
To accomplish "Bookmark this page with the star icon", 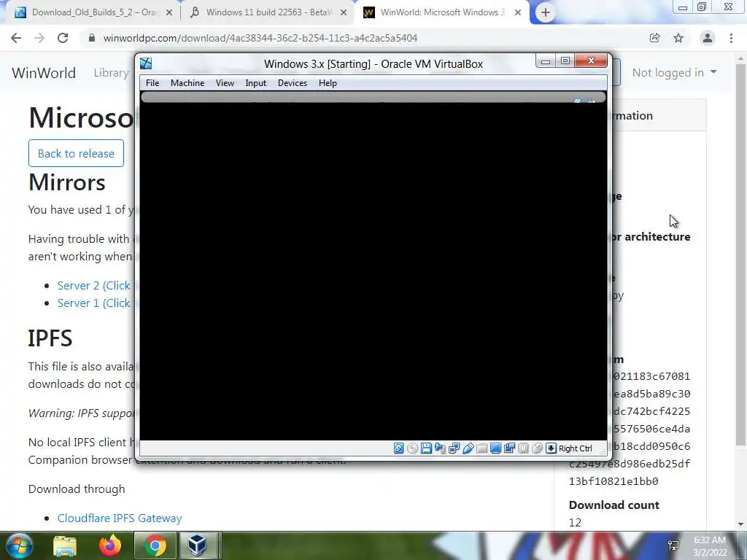I will [x=678, y=38].
